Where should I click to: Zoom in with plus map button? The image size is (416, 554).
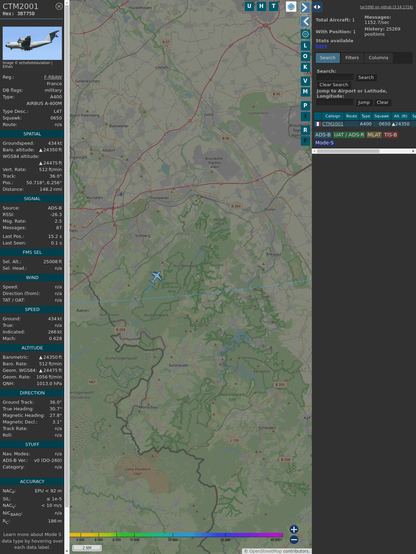[x=294, y=529]
